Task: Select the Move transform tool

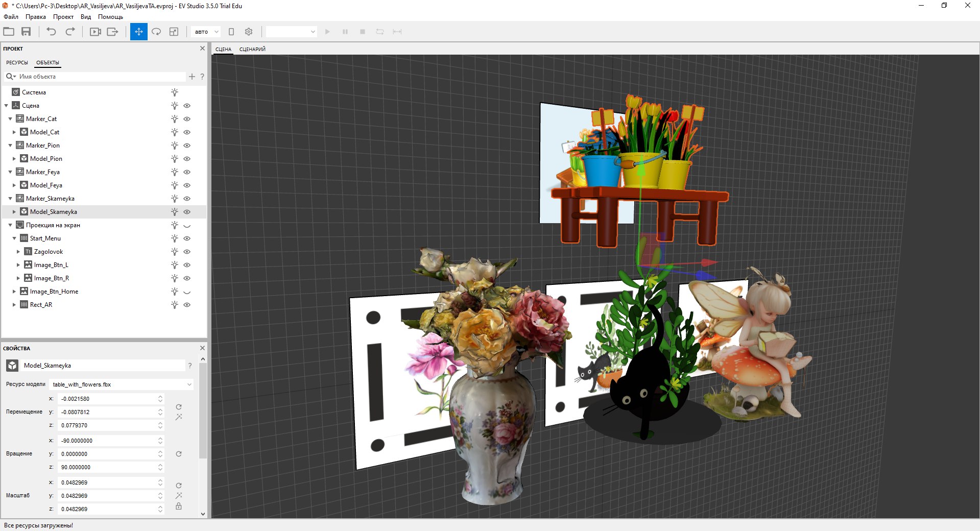Action: tap(138, 32)
